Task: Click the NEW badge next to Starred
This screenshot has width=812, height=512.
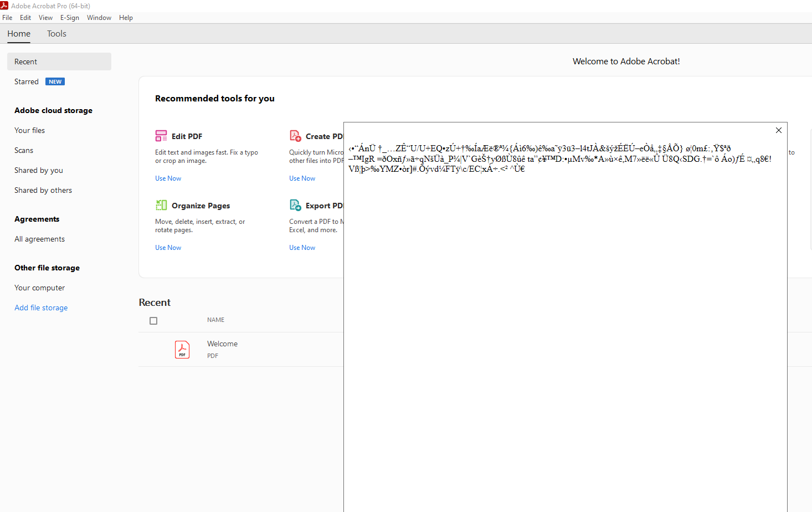Action: tap(55, 81)
